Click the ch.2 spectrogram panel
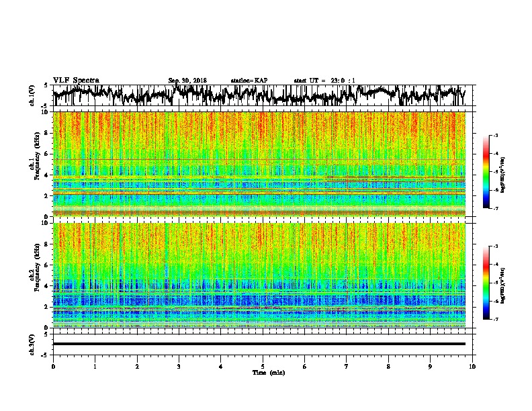 click(259, 275)
